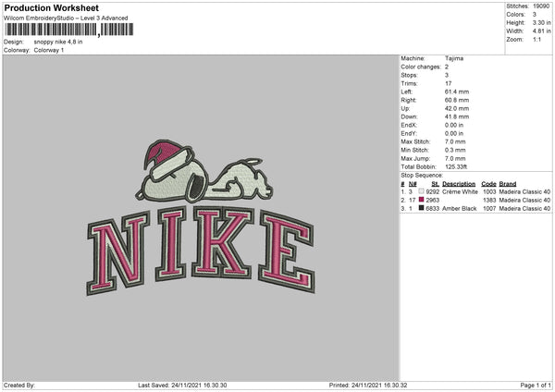Click the 'St.' column header
555x392 pixels.
tap(436, 184)
